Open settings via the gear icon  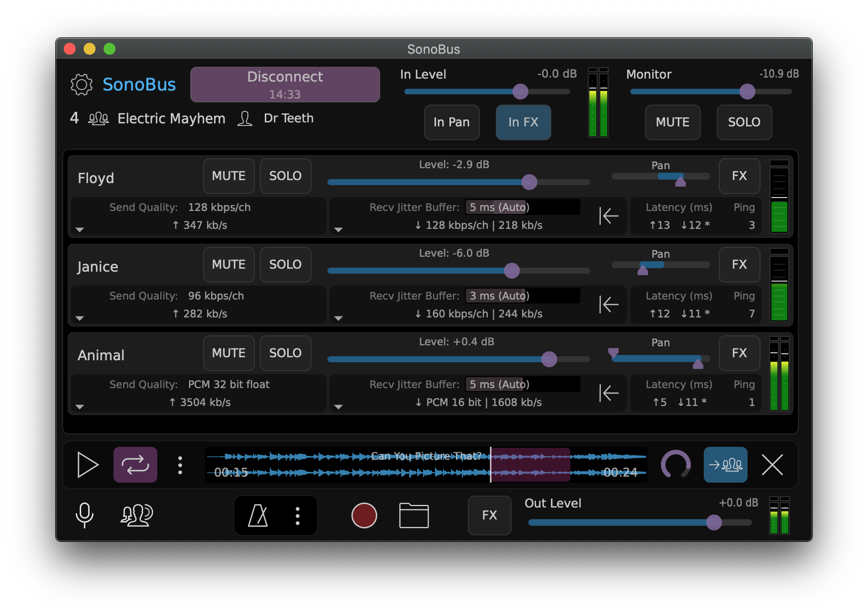[82, 85]
